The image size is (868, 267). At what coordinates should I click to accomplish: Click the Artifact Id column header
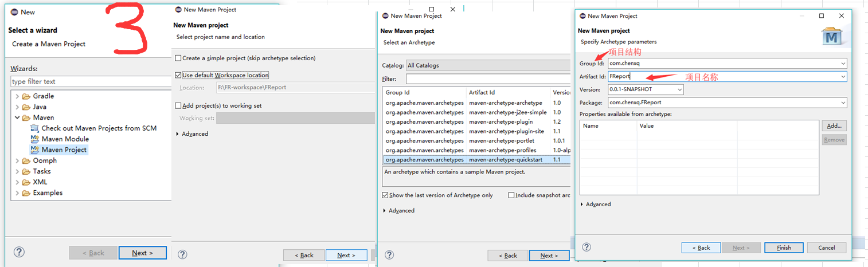[x=509, y=92]
